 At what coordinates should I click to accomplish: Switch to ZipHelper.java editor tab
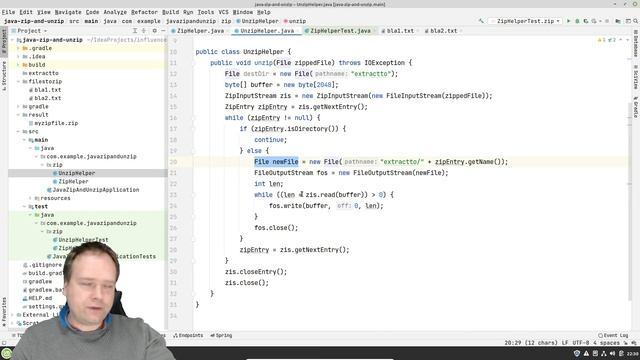coord(198,31)
